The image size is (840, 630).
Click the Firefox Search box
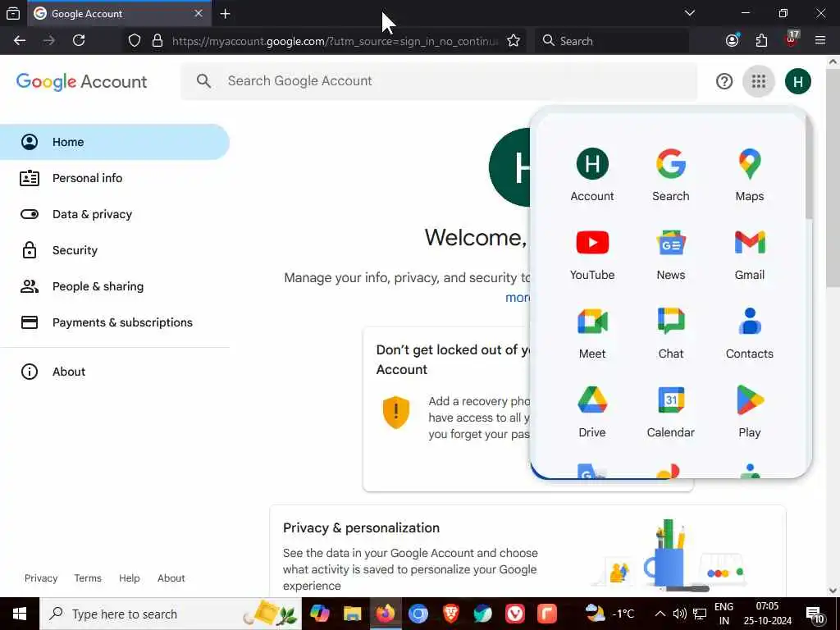612,41
